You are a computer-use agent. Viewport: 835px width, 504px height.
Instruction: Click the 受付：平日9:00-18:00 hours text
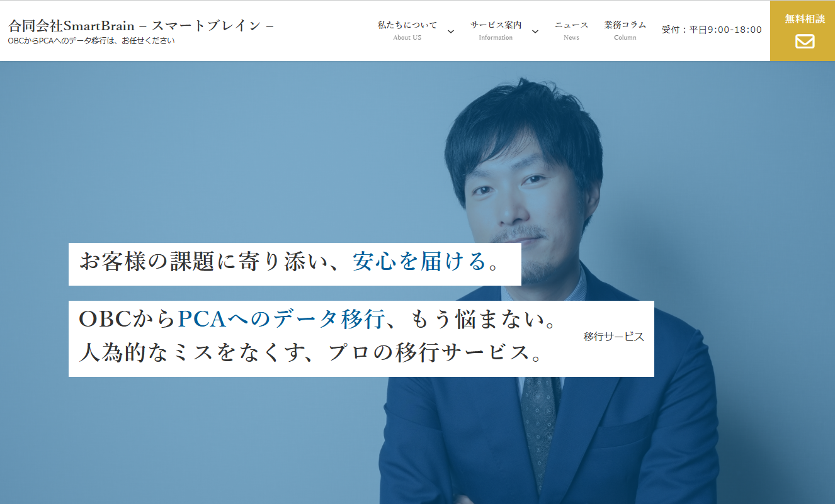click(x=710, y=28)
